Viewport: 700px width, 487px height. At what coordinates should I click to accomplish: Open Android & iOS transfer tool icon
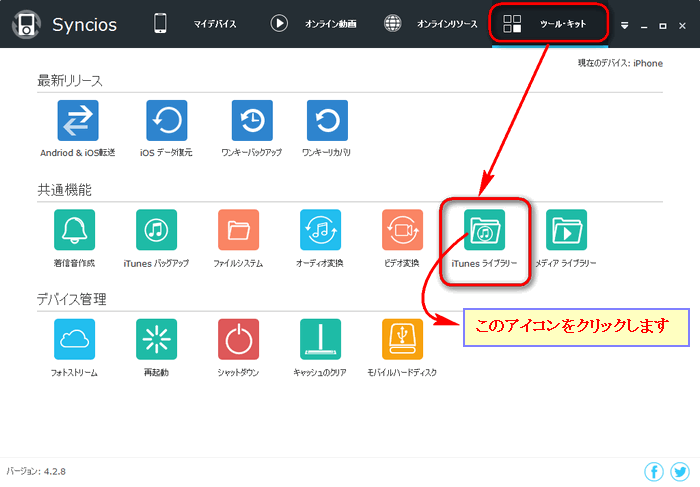tap(78, 120)
